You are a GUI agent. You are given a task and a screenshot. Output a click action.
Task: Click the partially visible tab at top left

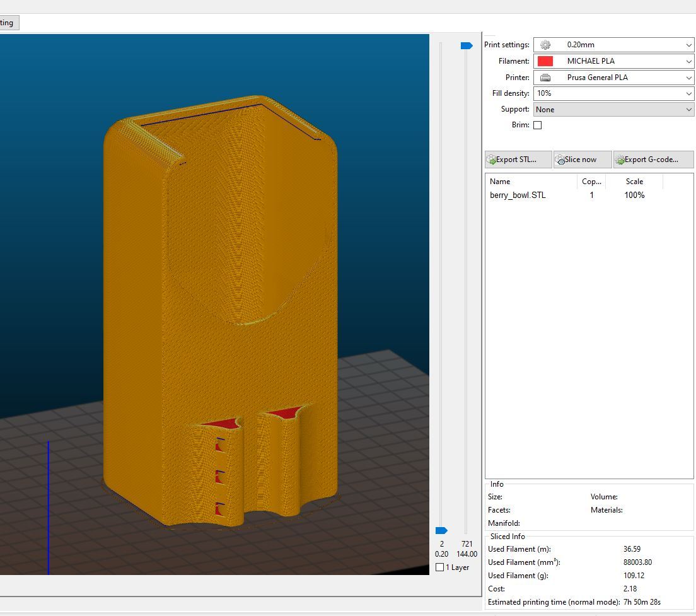pyautogui.click(x=9, y=23)
